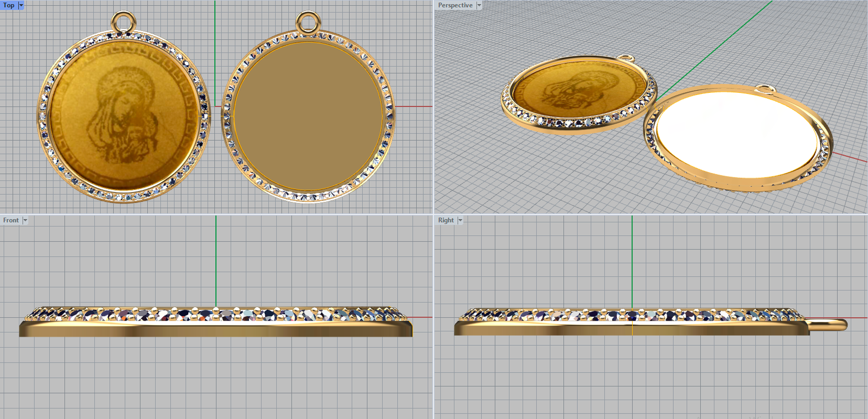Select the pendant's gold band in Front view
868x419 pixels.
216,328
